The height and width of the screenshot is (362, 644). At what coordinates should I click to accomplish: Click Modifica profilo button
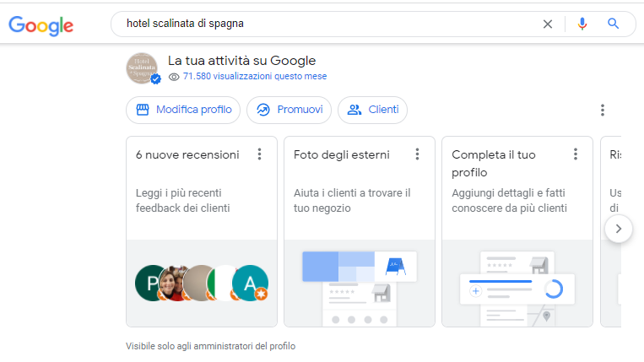[x=183, y=110]
